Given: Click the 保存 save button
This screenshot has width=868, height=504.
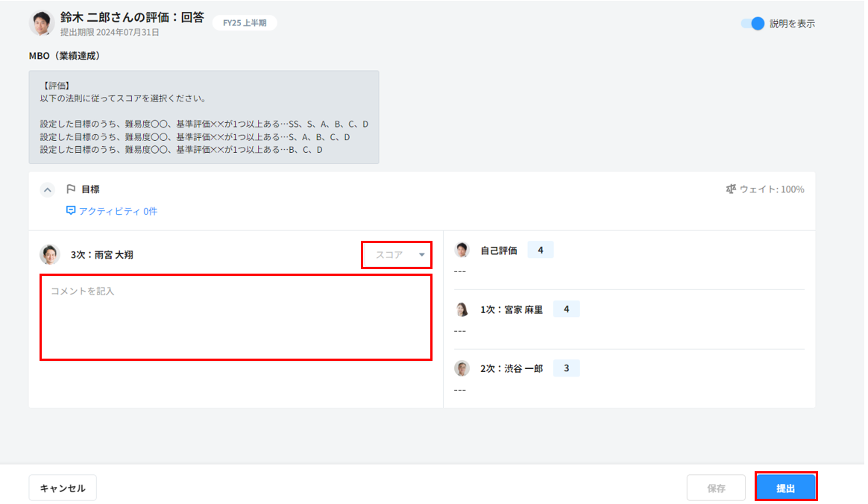Looking at the screenshot, I should [716, 488].
